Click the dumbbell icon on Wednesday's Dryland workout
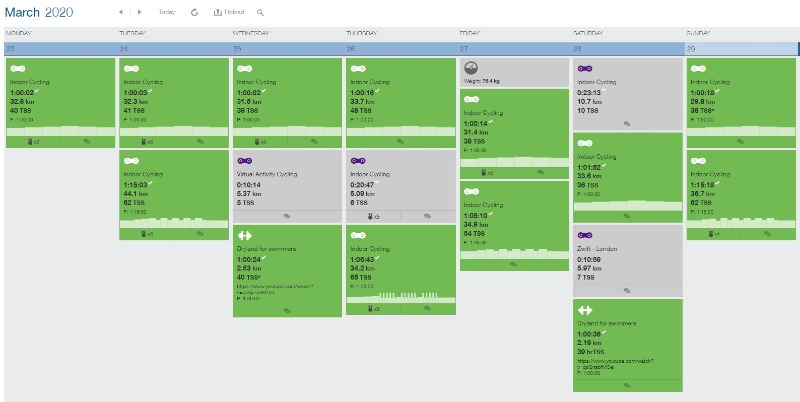This screenshot has width=800, height=402. point(245,236)
